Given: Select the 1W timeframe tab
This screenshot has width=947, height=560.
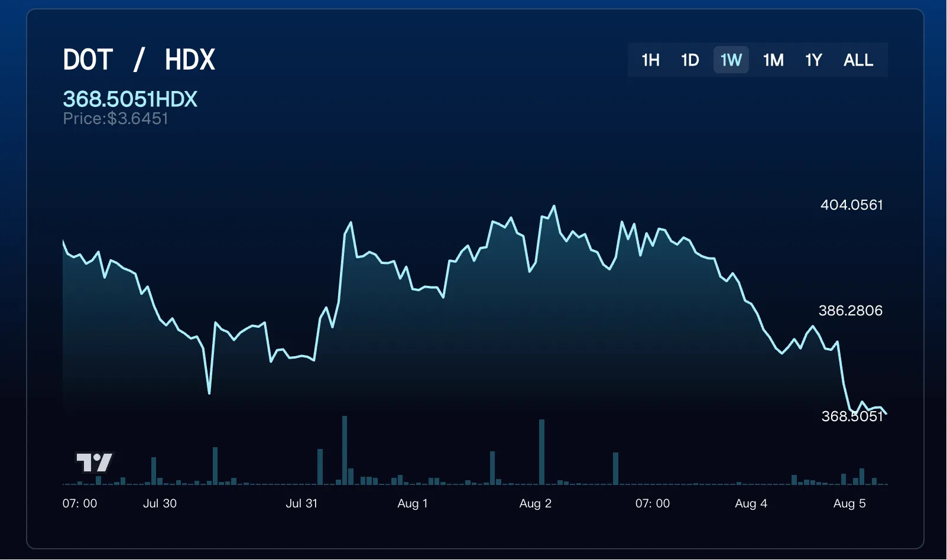Looking at the screenshot, I should coord(731,60).
